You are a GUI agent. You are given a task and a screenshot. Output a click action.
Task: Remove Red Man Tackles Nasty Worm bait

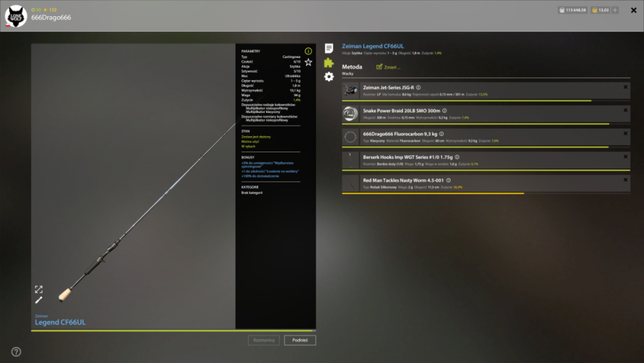click(x=625, y=180)
